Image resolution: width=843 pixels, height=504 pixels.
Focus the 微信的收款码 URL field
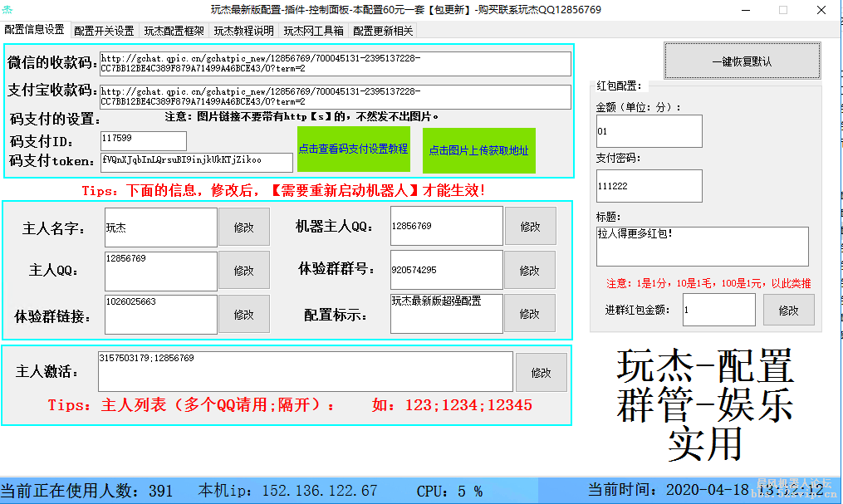[x=335, y=64]
